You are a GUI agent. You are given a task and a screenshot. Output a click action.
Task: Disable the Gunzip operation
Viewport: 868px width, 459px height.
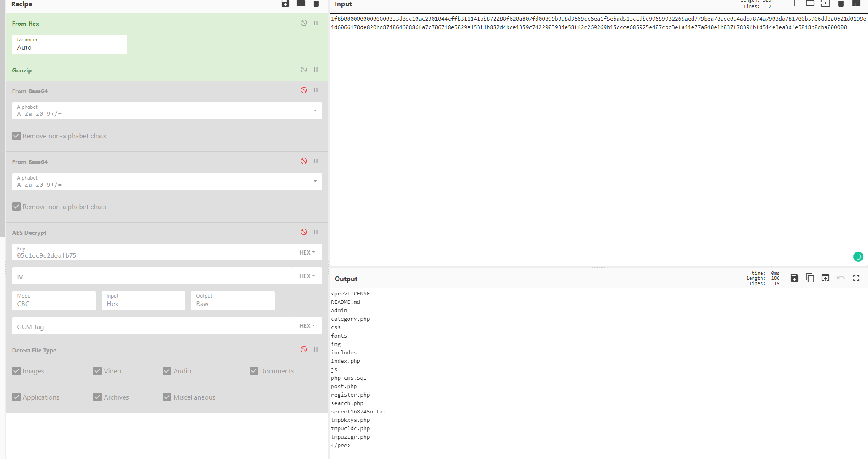(304, 70)
